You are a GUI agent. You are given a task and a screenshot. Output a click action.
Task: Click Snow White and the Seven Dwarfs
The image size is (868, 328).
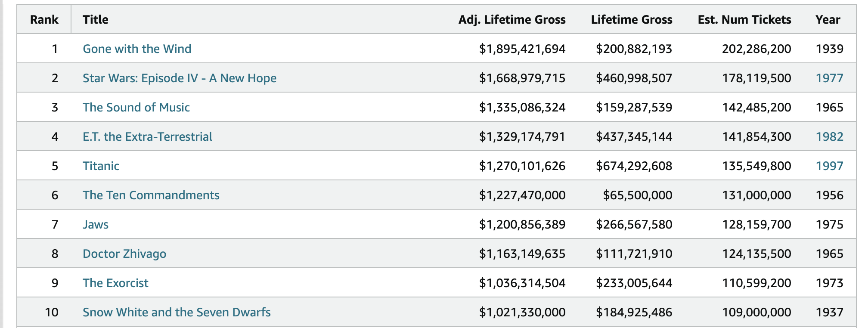point(177,312)
